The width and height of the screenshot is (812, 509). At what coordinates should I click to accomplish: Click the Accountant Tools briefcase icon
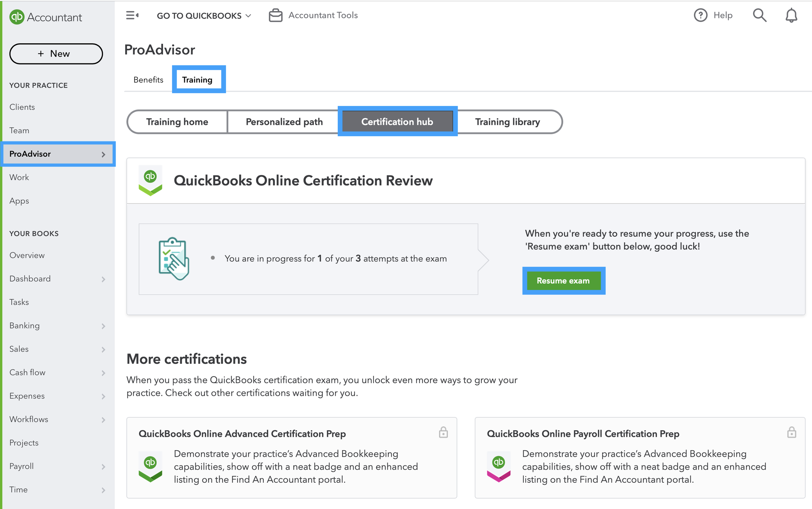275,16
